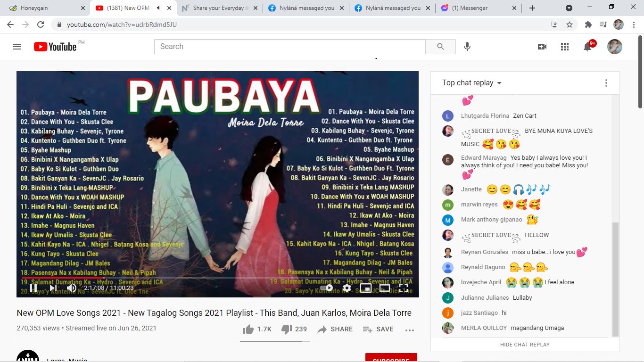Open the chat replay three-dot menu
Image resolution: width=644 pixels, height=362 pixels.
coord(606,83)
